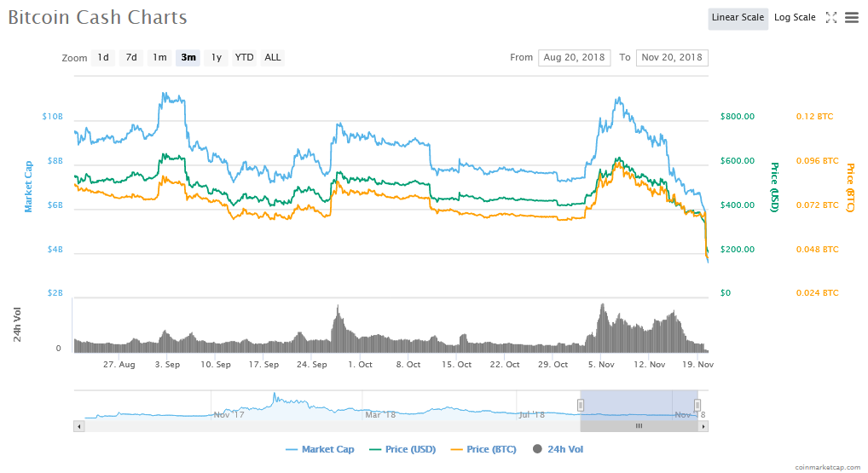Edit the From date field
Image resolution: width=868 pixels, height=473 pixels.
[x=574, y=58]
